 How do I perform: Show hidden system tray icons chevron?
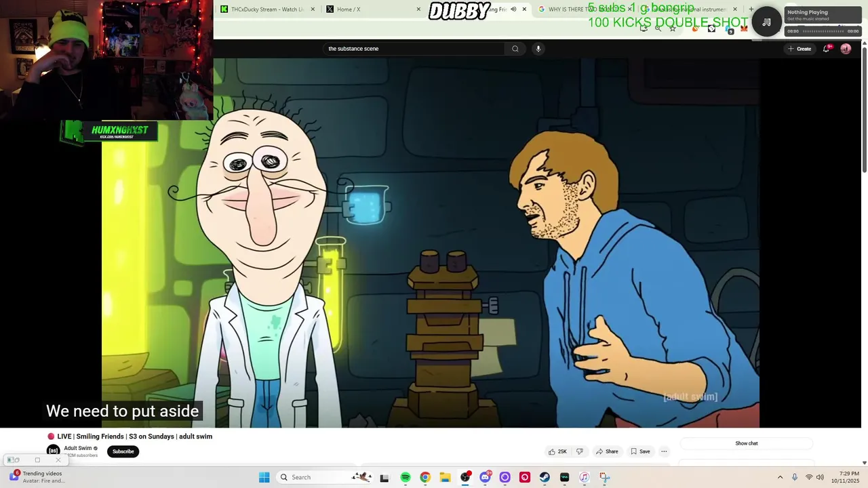pyautogui.click(x=780, y=477)
